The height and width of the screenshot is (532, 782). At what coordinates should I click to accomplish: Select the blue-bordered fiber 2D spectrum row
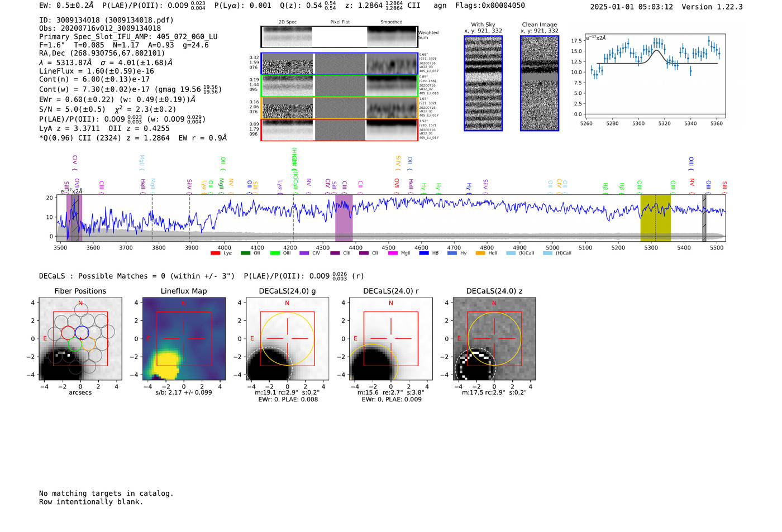tap(339, 64)
